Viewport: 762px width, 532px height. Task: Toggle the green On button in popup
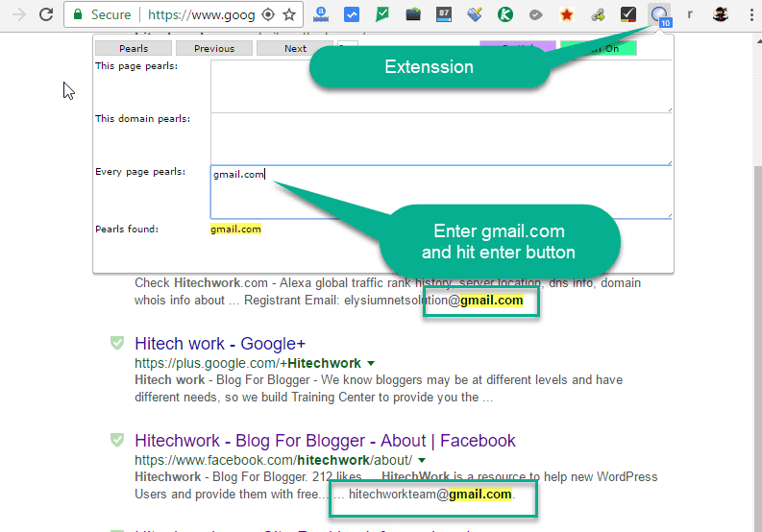tap(599, 48)
